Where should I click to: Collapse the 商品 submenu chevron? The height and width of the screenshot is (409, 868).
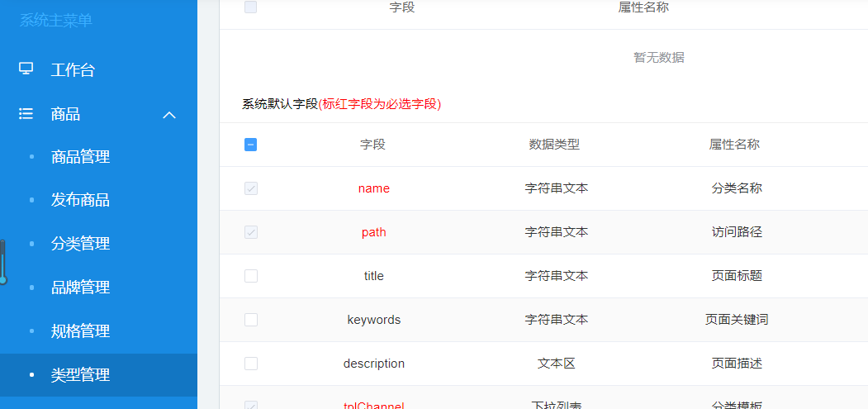point(169,115)
